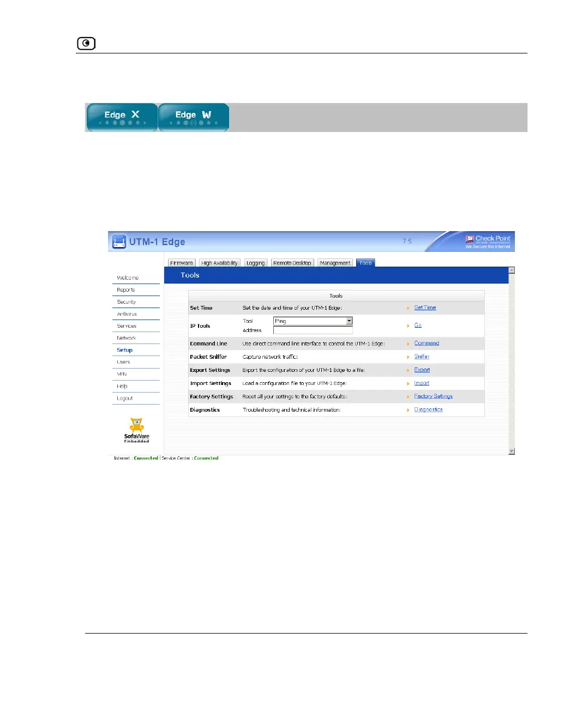Open Antivirus in the sidebar
588x711 pixels.
click(x=127, y=314)
